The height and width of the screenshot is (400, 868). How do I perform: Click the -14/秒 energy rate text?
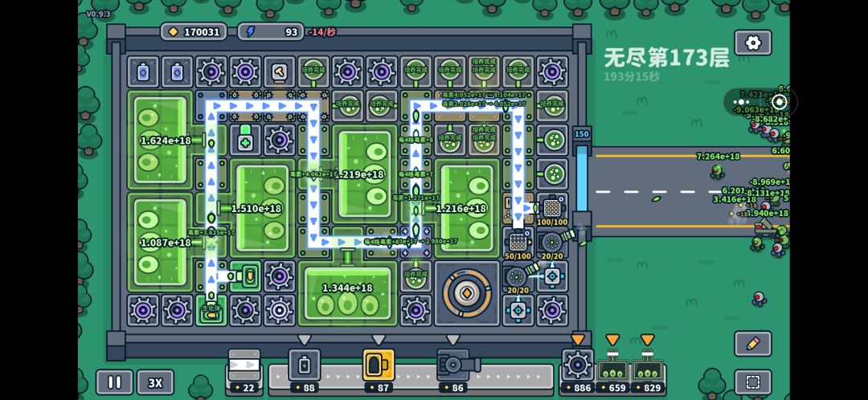tap(323, 32)
